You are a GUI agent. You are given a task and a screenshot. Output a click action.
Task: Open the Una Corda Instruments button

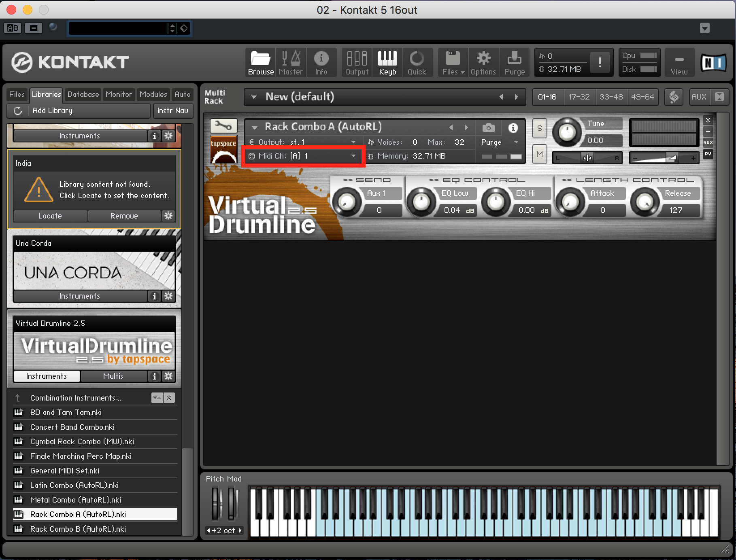pos(80,296)
